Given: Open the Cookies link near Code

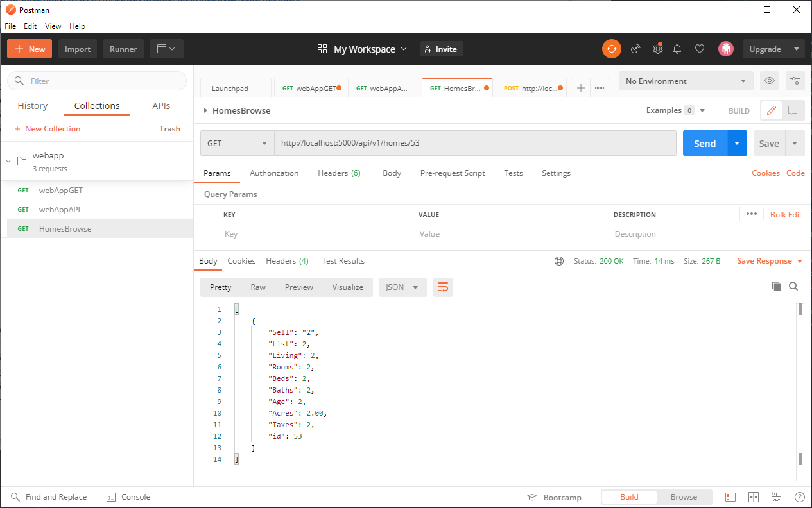Looking at the screenshot, I should (x=766, y=173).
